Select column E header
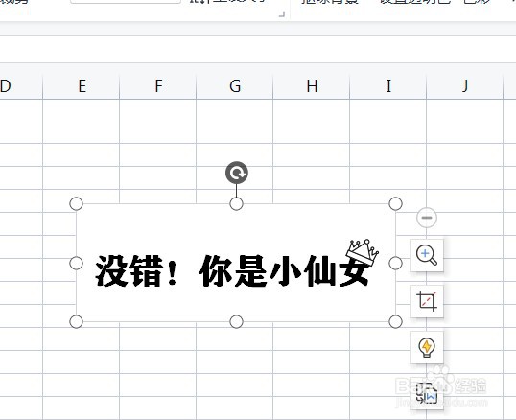Screen dimensions: 516x420 (82, 86)
